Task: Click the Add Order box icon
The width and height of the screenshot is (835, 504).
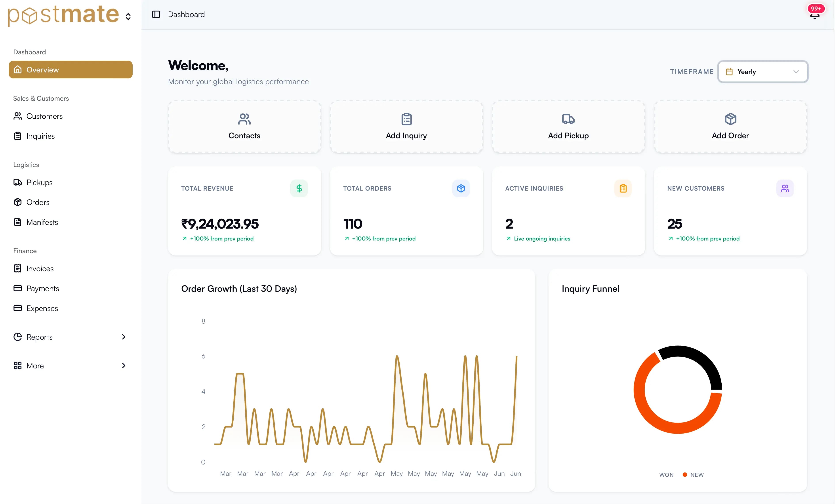Action: pyautogui.click(x=730, y=119)
